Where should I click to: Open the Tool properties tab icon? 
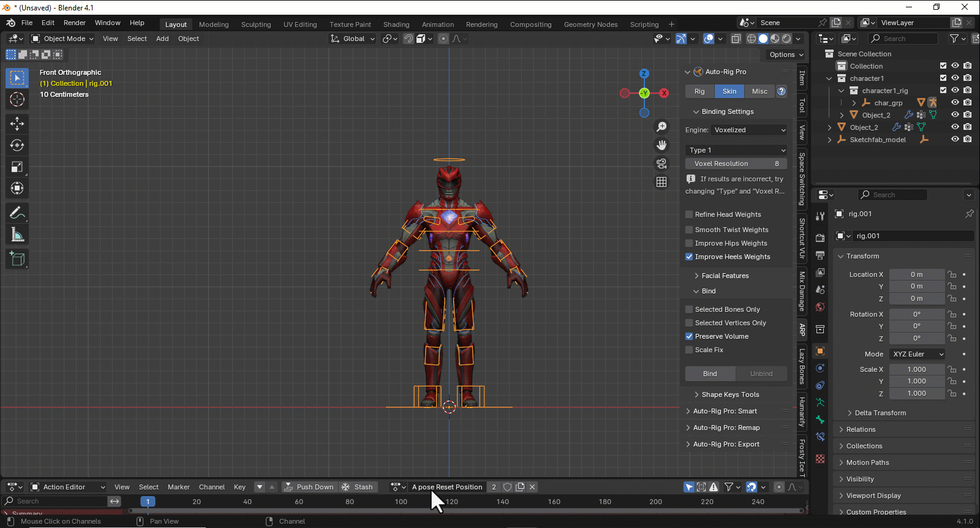coord(820,216)
